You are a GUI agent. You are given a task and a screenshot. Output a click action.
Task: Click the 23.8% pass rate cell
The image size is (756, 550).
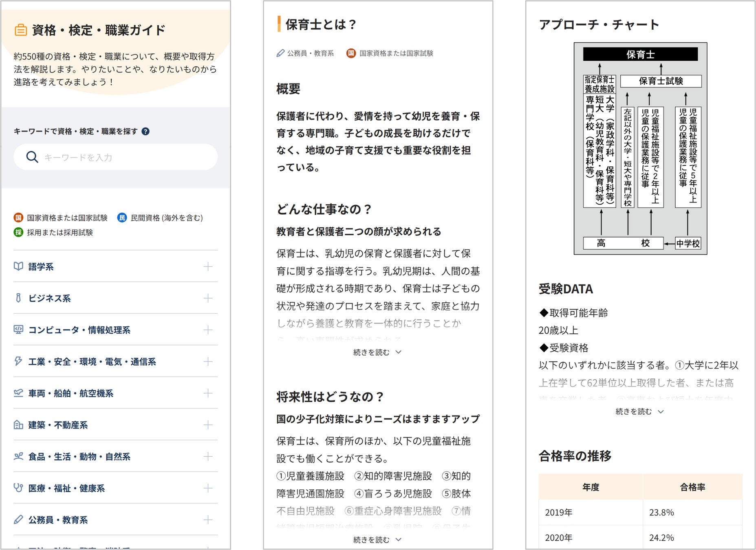693,513
